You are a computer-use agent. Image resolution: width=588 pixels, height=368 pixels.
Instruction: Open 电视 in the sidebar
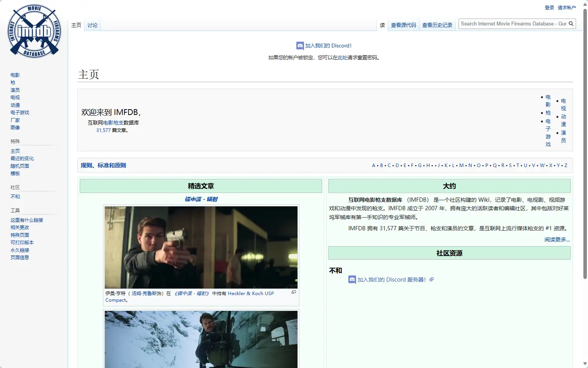click(15, 98)
